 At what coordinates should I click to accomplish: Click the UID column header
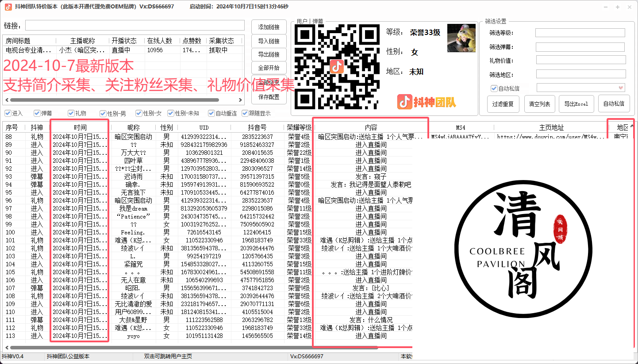tap(204, 127)
